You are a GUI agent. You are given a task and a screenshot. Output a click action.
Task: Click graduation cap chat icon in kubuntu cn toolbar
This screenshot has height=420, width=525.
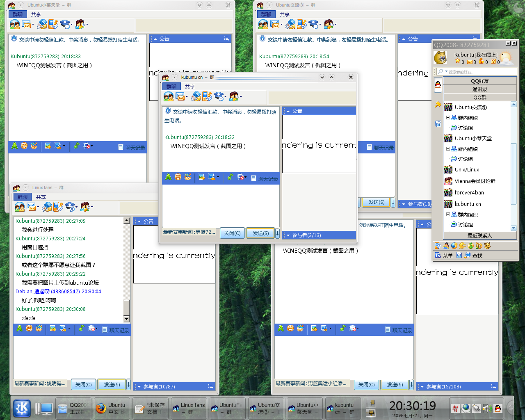(x=219, y=97)
